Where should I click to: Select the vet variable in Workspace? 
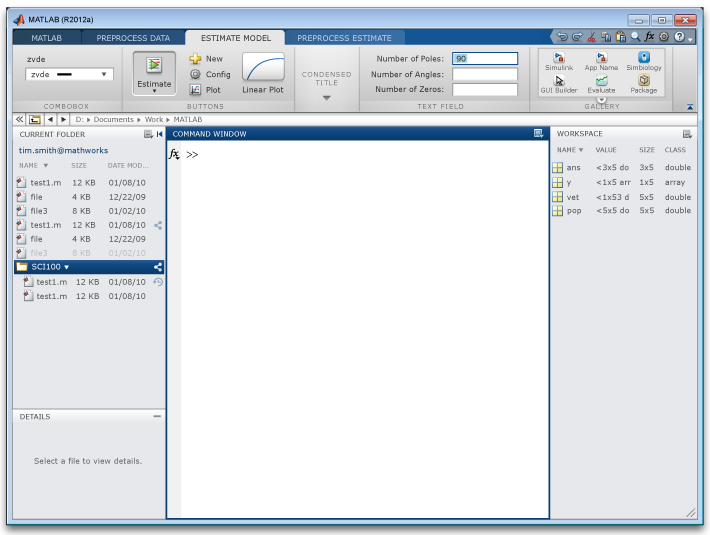(x=624, y=197)
